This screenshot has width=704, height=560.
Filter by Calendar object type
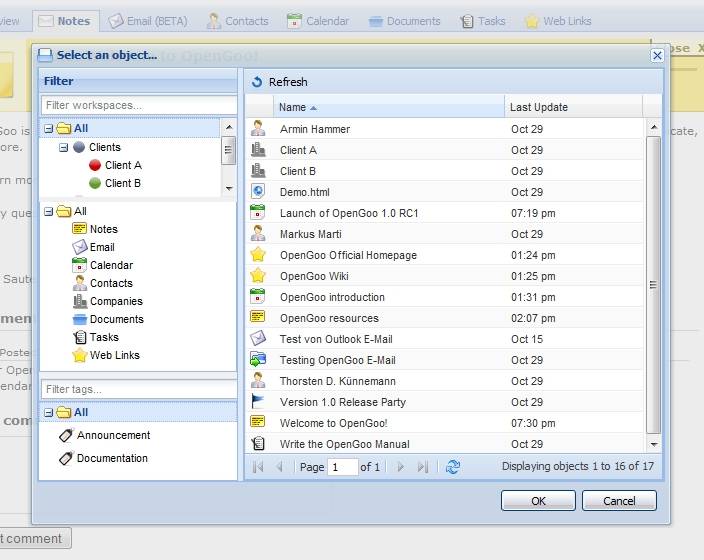click(102, 265)
